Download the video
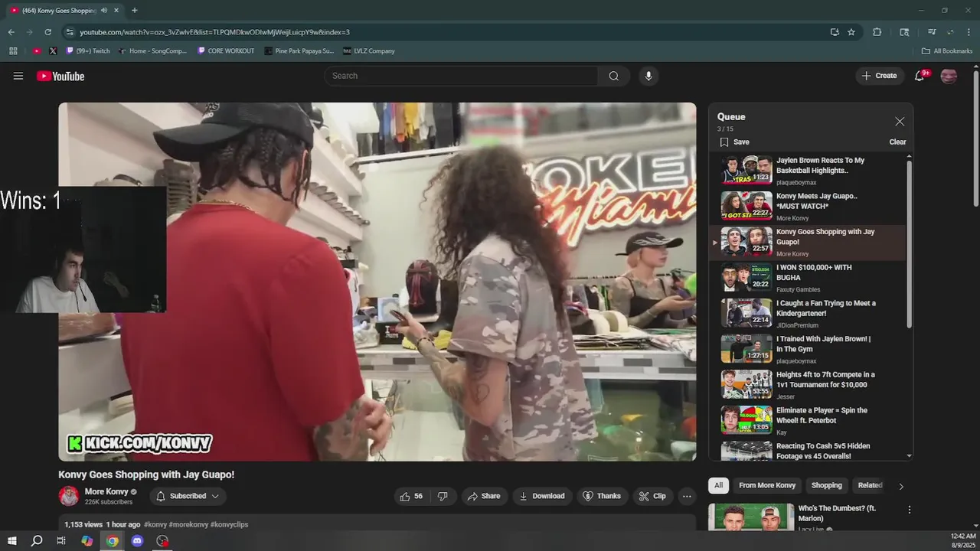Viewport: 980px width, 551px height. pos(542,496)
